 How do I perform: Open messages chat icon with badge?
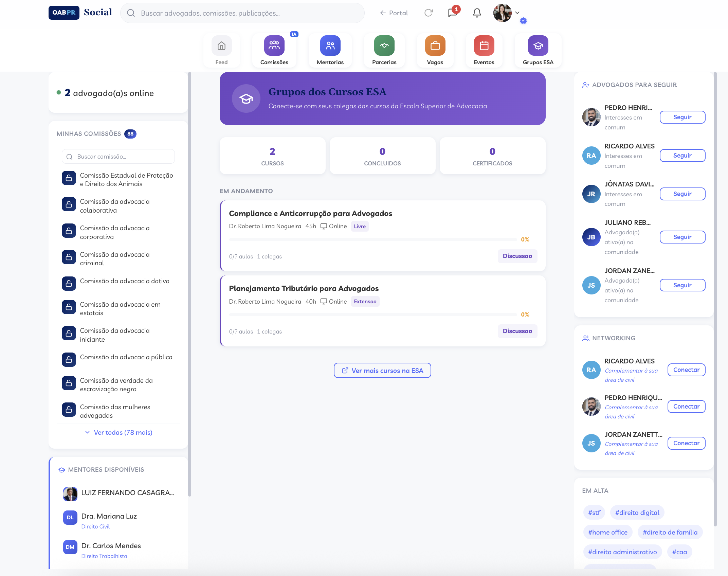point(452,13)
